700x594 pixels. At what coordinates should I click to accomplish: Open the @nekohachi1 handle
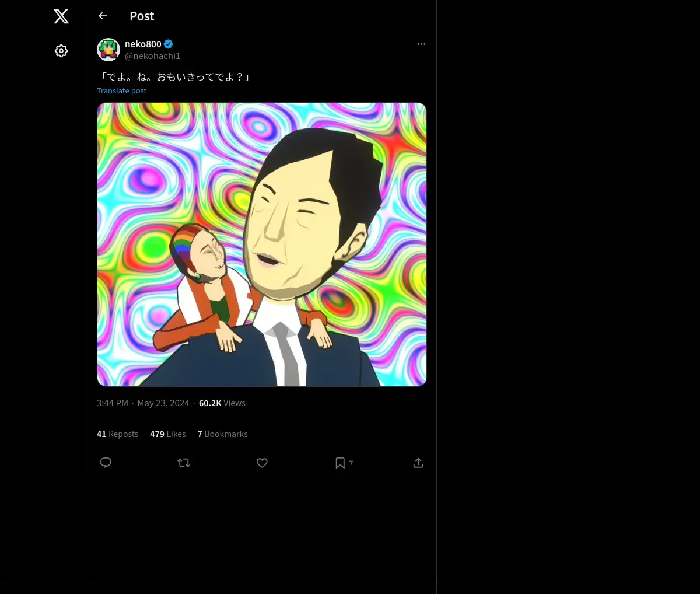pyautogui.click(x=152, y=55)
